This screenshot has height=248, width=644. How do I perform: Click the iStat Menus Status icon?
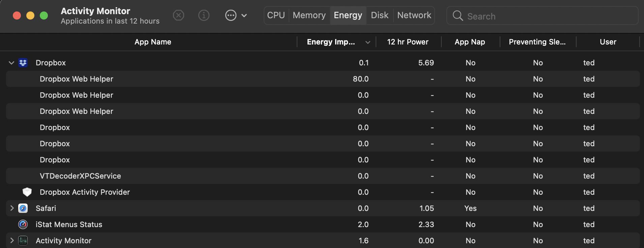[x=23, y=224]
